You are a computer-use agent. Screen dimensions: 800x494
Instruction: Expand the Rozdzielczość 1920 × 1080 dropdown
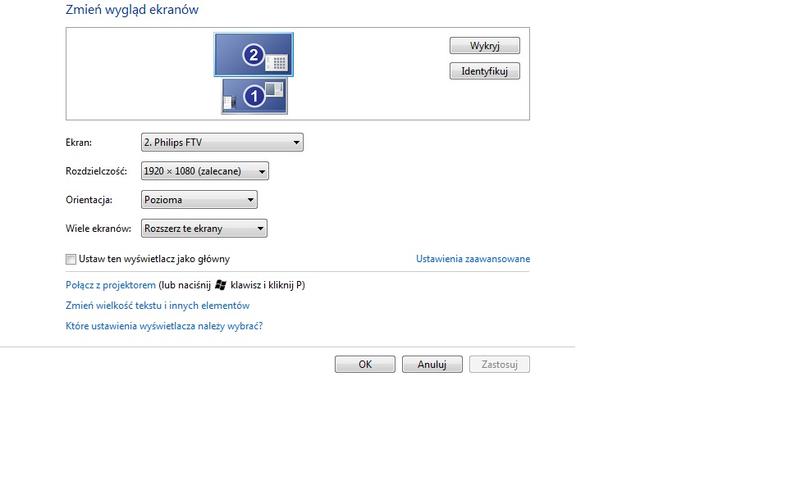click(205, 171)
